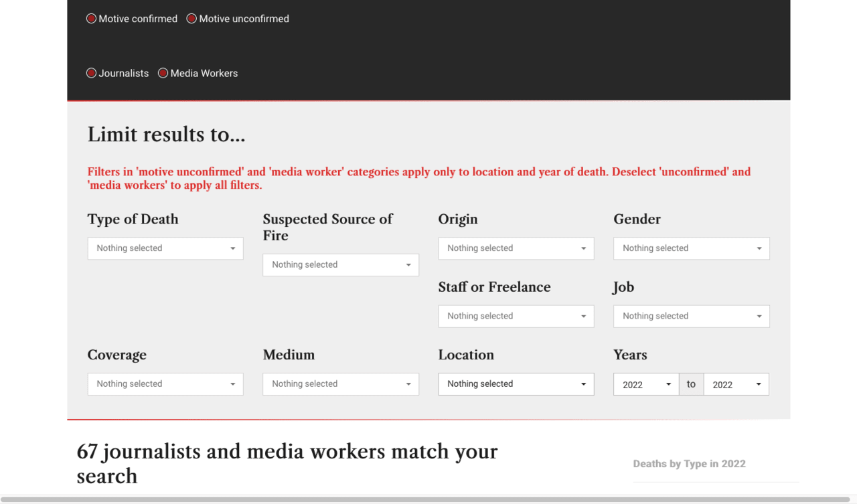Open the Gender dropdown
The height and width of the screenshot is (504, 857).
click(692, 248)
